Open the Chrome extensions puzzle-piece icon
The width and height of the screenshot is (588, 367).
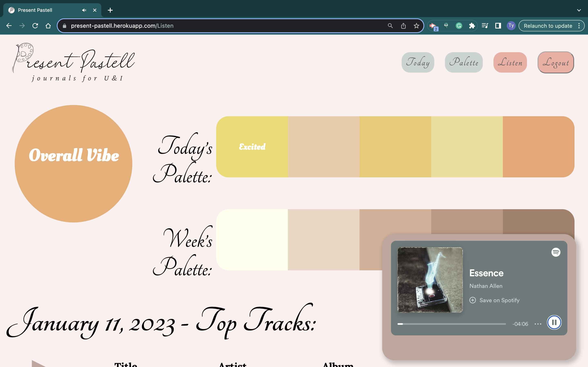472,25
